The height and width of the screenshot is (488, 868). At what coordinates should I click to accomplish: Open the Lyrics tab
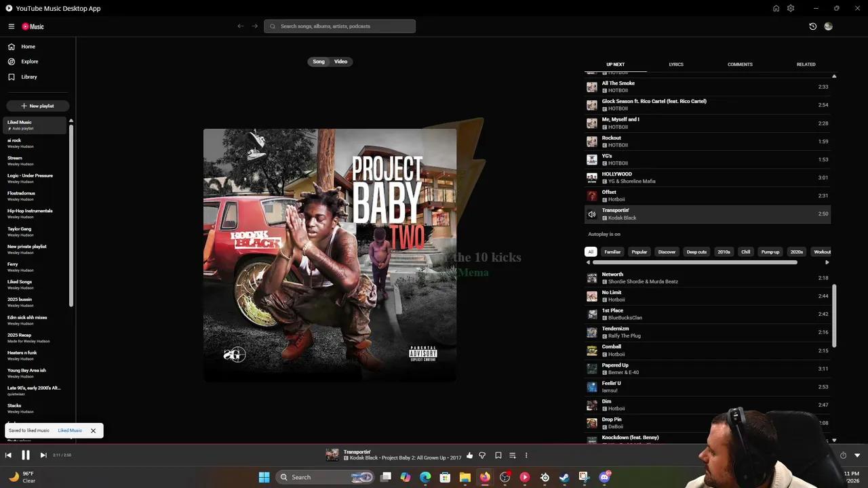(676, 64)
